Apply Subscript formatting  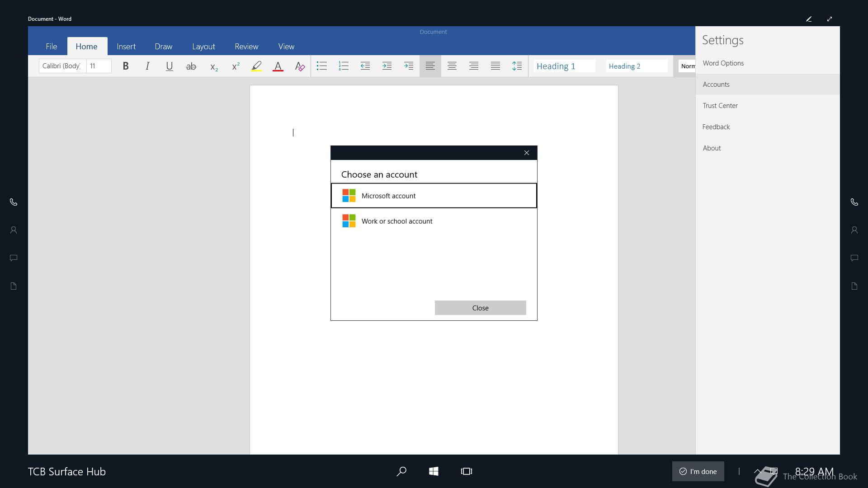[x=214, y=66]
